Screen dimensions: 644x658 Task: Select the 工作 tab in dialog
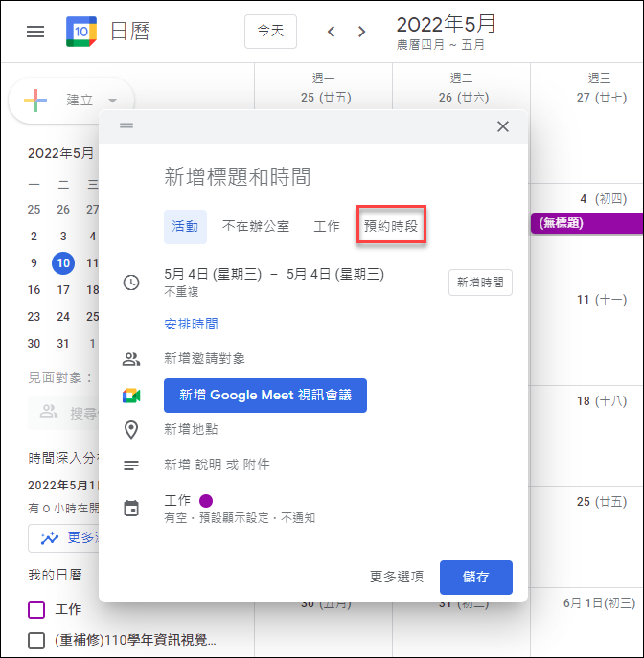pos(327,227)
